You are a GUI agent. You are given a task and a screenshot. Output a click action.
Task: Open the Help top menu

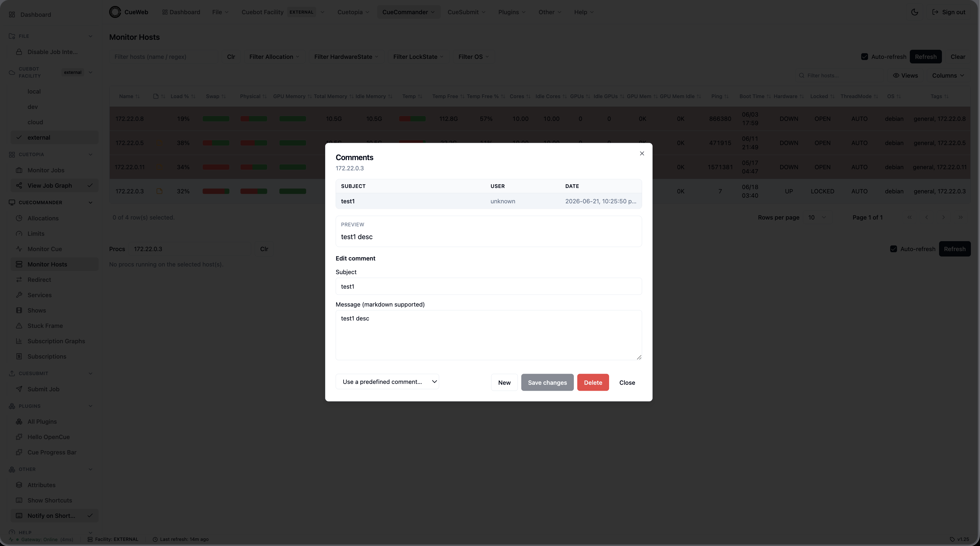point(584,12)
